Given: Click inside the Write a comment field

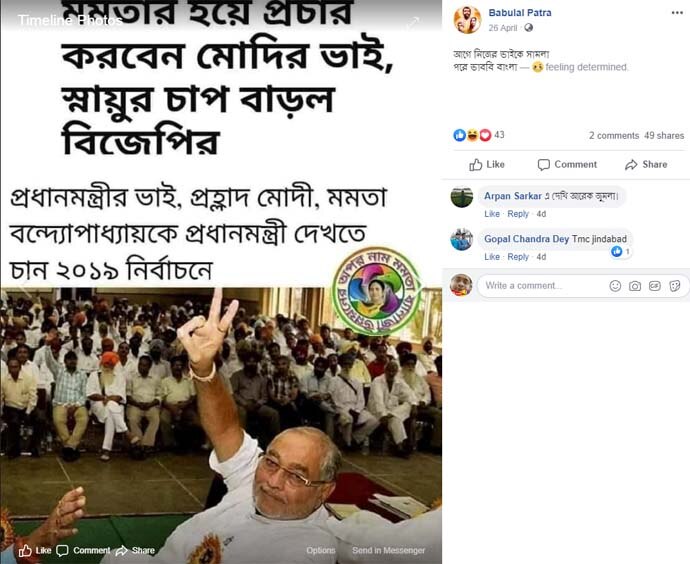Looking at the screenshot, I should pos(541,286).
